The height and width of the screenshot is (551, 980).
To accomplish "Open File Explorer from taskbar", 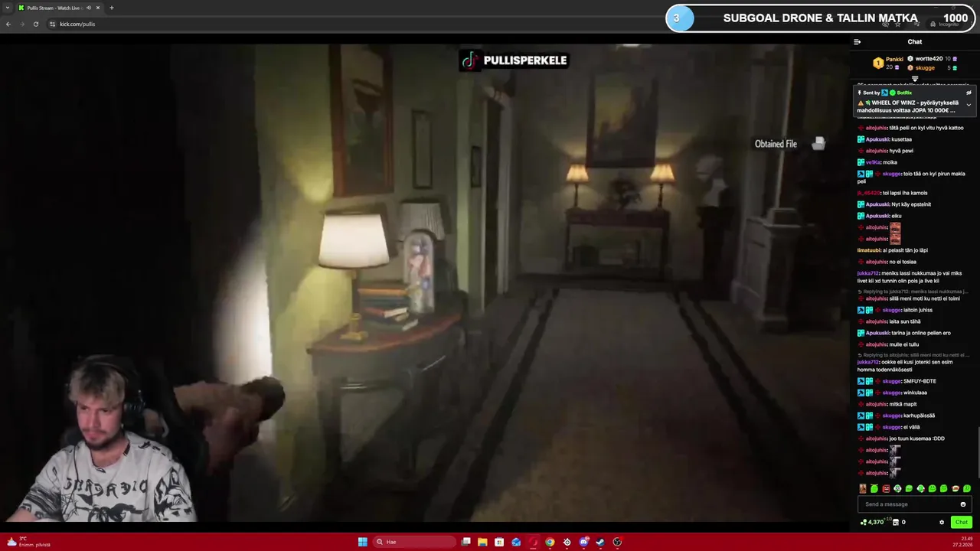I will click(482, 542).
